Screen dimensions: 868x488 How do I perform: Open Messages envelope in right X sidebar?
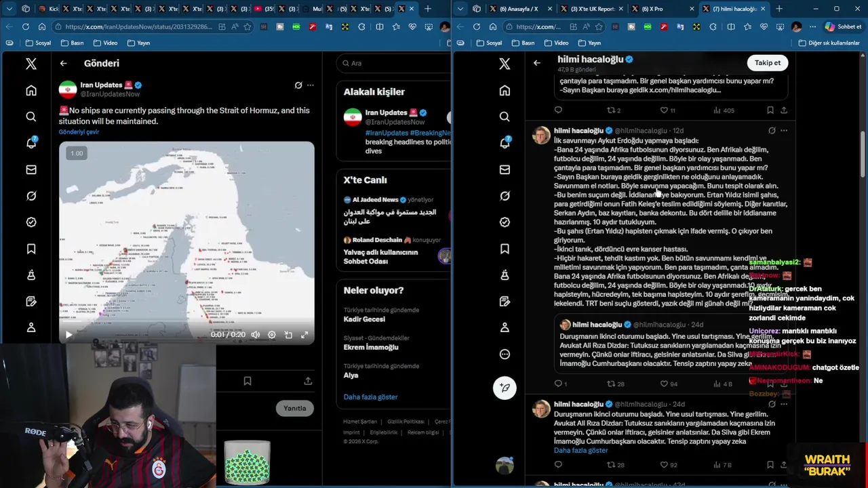[505, 169]
